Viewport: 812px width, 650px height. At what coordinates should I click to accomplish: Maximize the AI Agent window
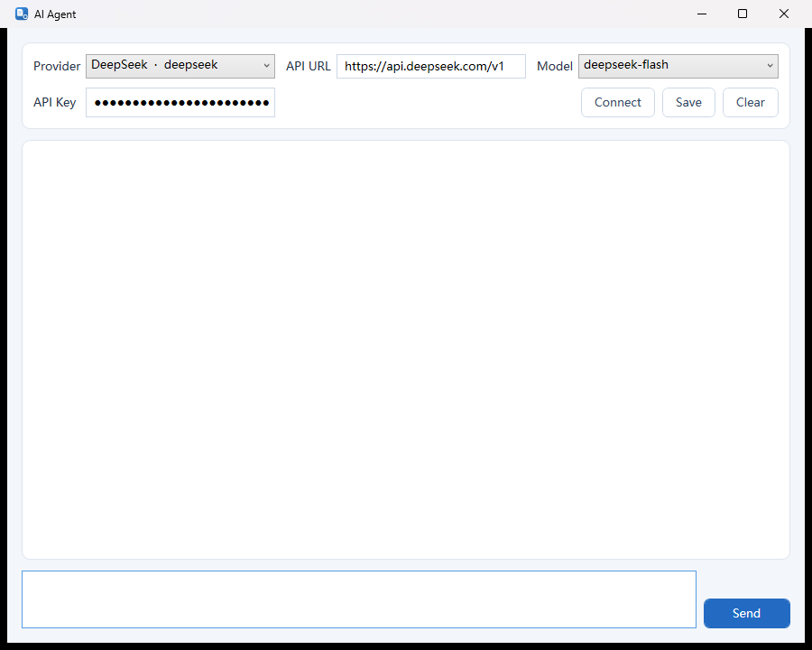point(743,14)
